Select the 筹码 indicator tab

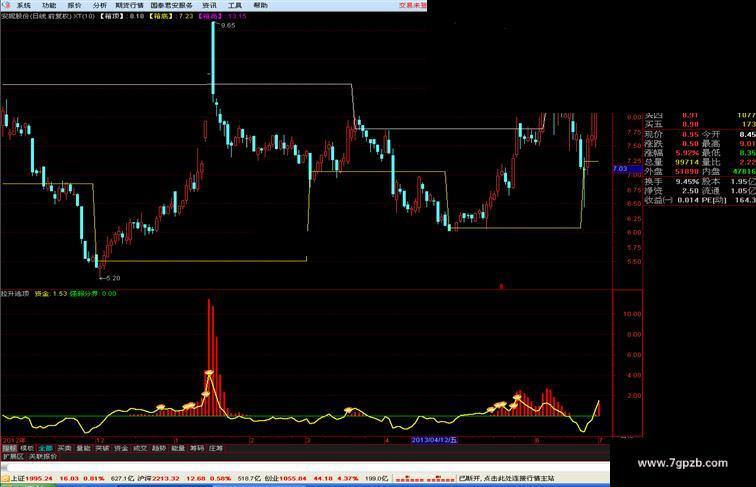pos(197,448)
